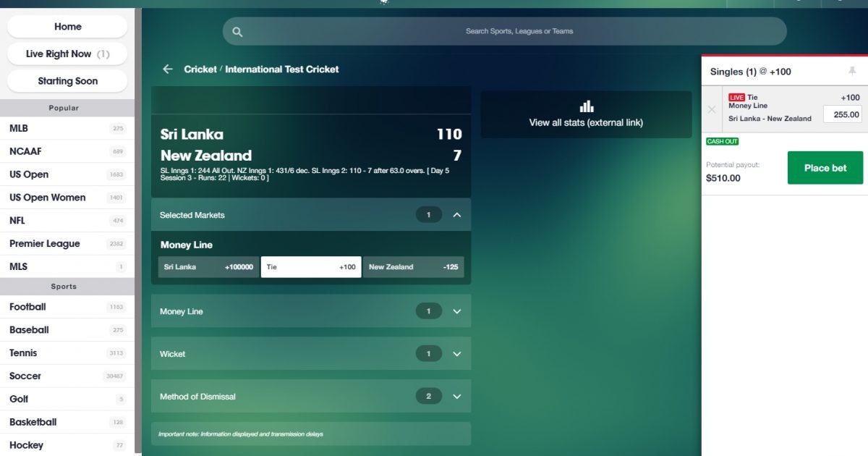Click the Place bet button

(825, 168)
